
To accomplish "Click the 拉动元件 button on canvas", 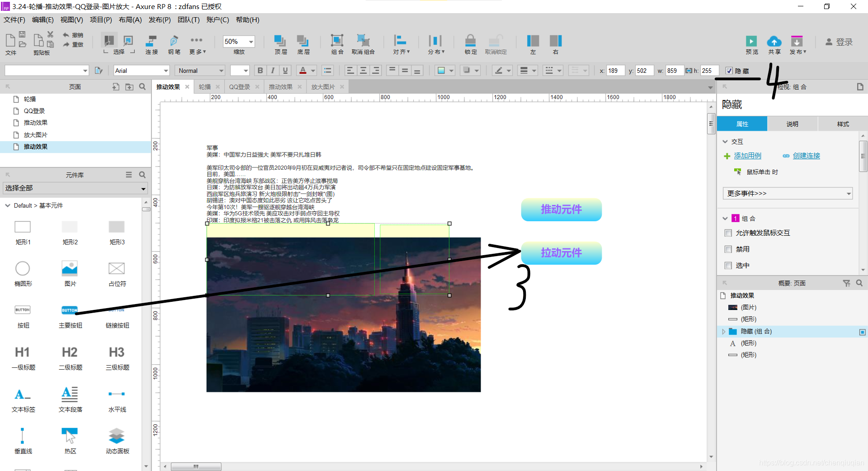I will pos(561,253).
